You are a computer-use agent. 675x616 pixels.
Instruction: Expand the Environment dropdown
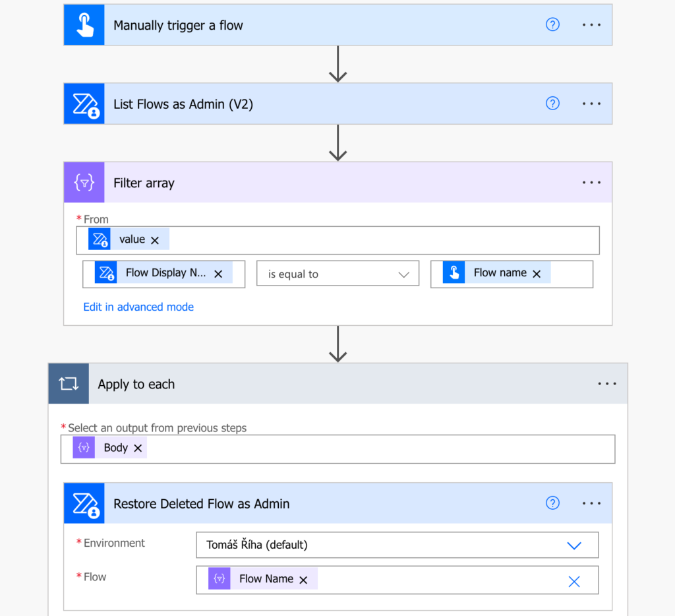coord(574,545)
